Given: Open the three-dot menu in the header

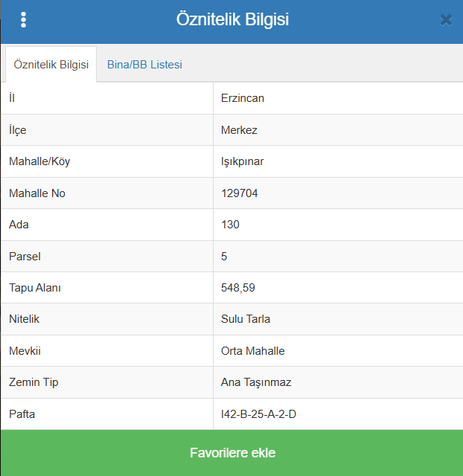Looking at the screenshot, I should pyautogui.click(x=24, y=20).
